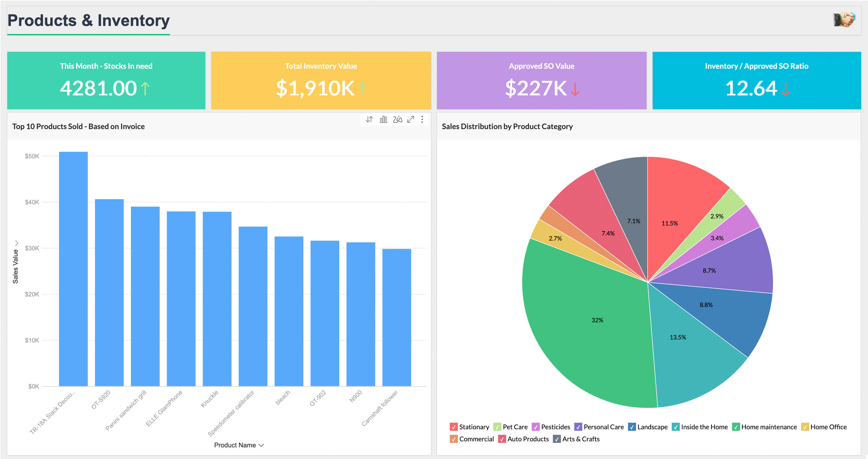The height and width of the screenshot is (459, 868).
Task: Expand bar chart to full view
Action: (410, 120)
